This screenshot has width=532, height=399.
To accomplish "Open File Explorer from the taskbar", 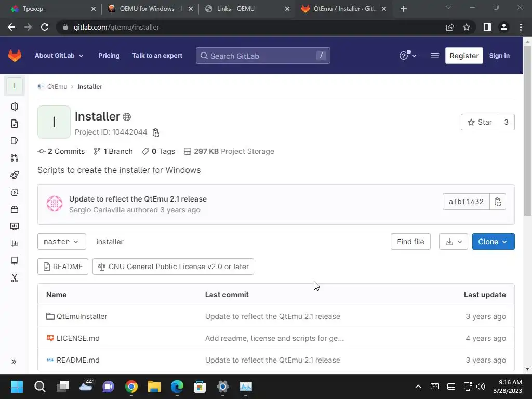I will click(x=154, y=387).
